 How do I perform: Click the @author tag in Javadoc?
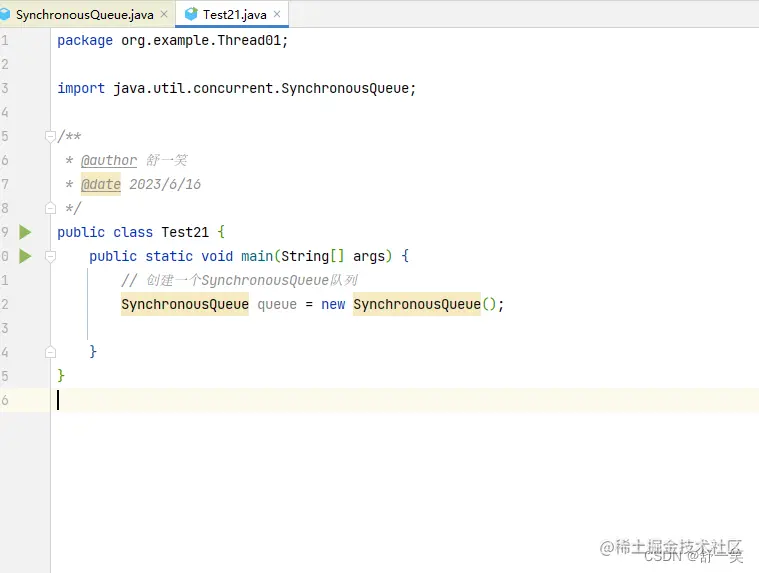tap(109, 160)
